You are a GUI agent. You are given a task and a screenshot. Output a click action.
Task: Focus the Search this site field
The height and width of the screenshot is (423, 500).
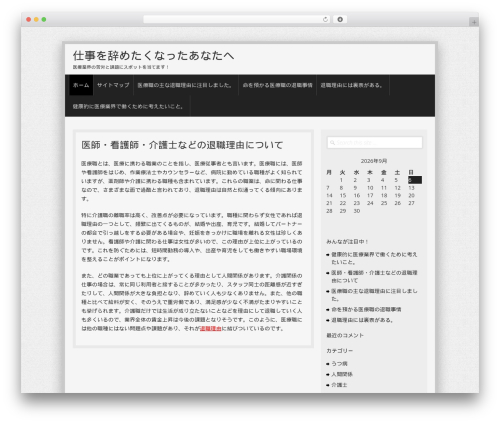tap(375, 143)
